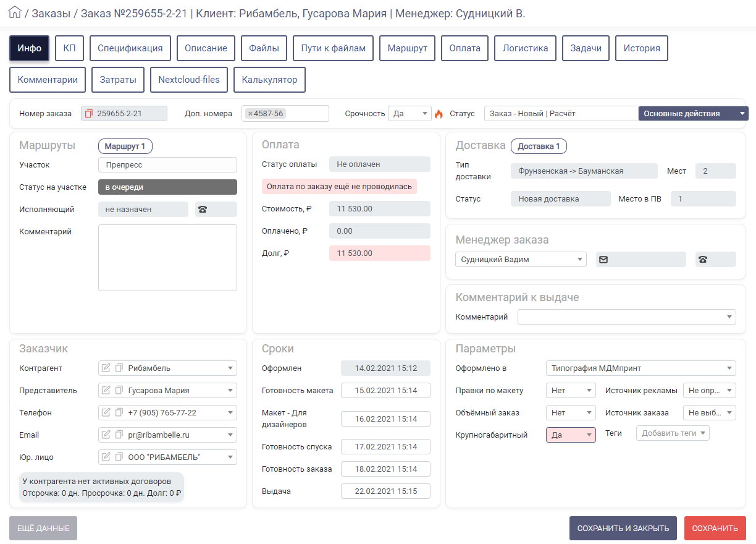Screen dimensions: 756x544
Task: Open Менеджер заказа Судницкий Вадим dropdown
Action: (521, 260)
